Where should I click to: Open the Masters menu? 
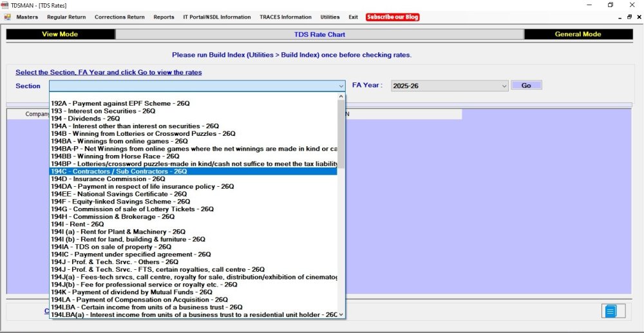27,17
